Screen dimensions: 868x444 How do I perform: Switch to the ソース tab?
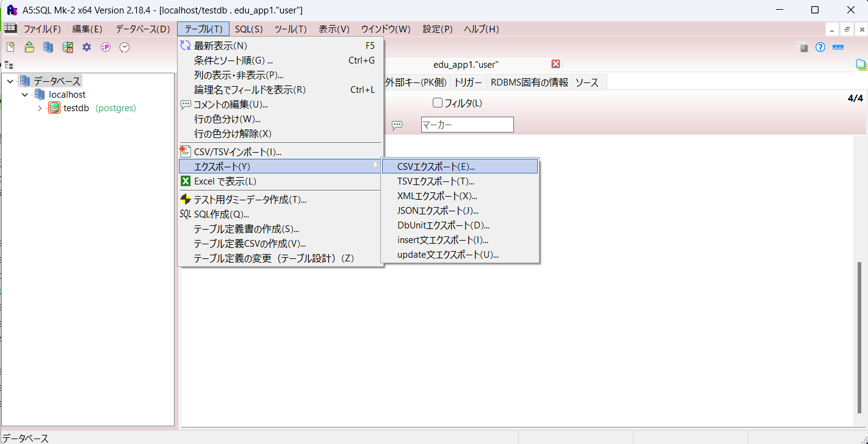(587, 82)
